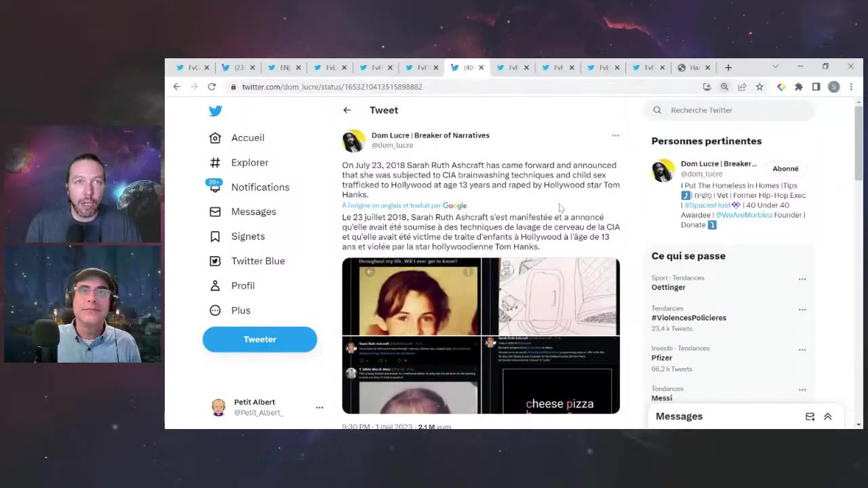Screen dimensions: 868x488
Task: Click the blue Tweeter button
Action: click(x=260, y=340)
